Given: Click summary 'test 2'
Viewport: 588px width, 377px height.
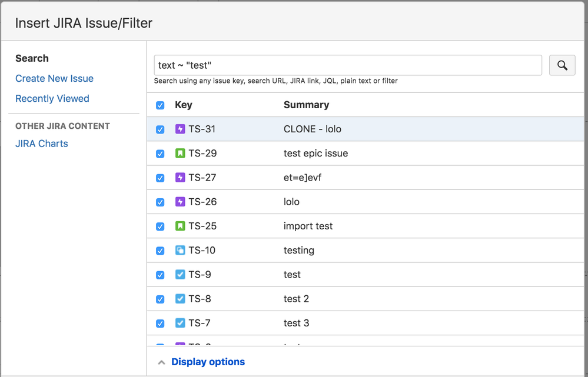Looking at the screenshot, I should [296, 299].
